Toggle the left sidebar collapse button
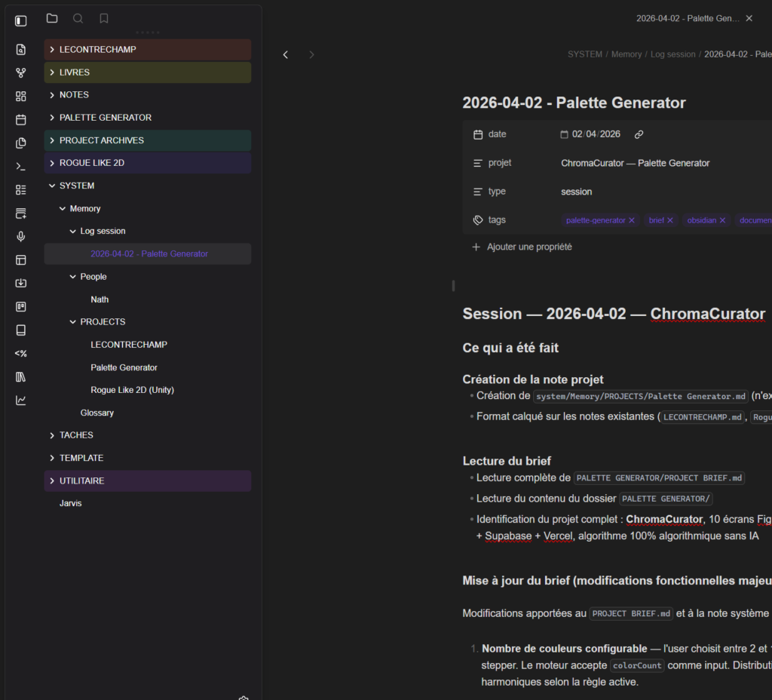The width and height of the screenshot is (772, 700). click(x=21, y=21)
